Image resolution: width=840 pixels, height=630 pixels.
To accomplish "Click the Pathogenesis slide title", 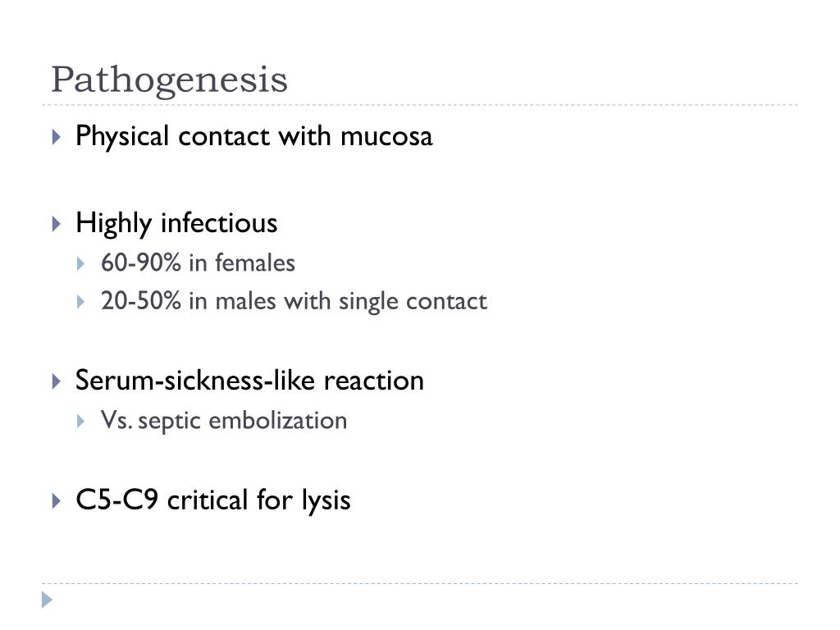I will coord(169,80).
